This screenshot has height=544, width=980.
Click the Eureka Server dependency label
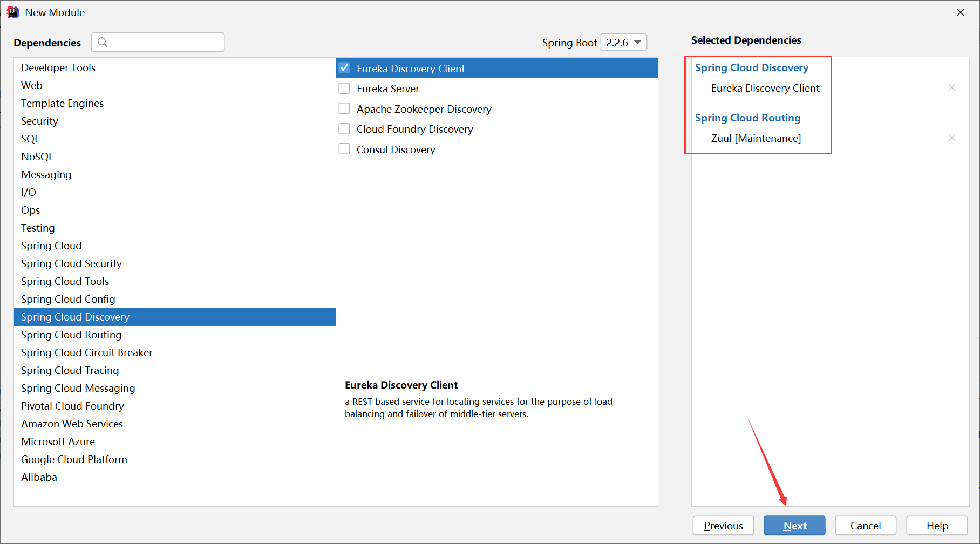point(388,89)
